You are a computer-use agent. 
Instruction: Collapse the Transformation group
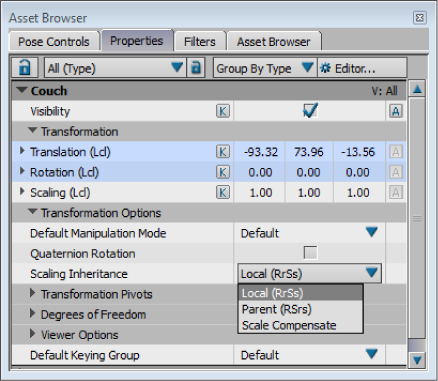coord(32,130)
